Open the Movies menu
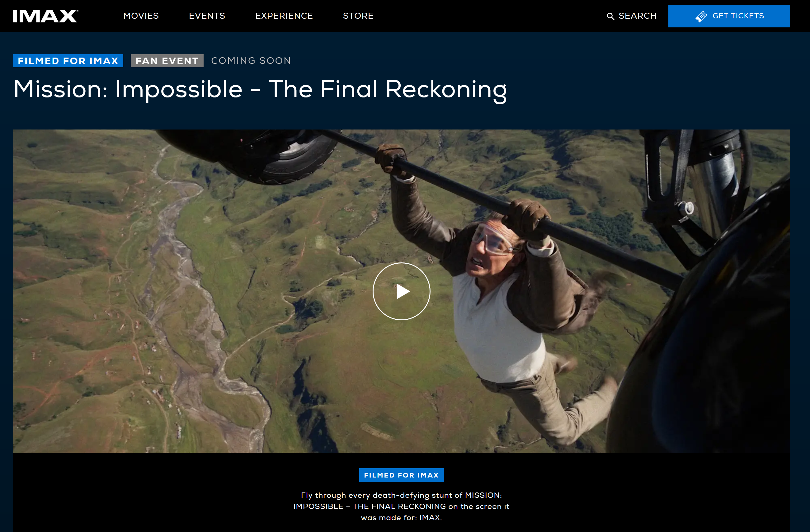The image size is (810, 532). pyautogui.click(x=141, y=16)
